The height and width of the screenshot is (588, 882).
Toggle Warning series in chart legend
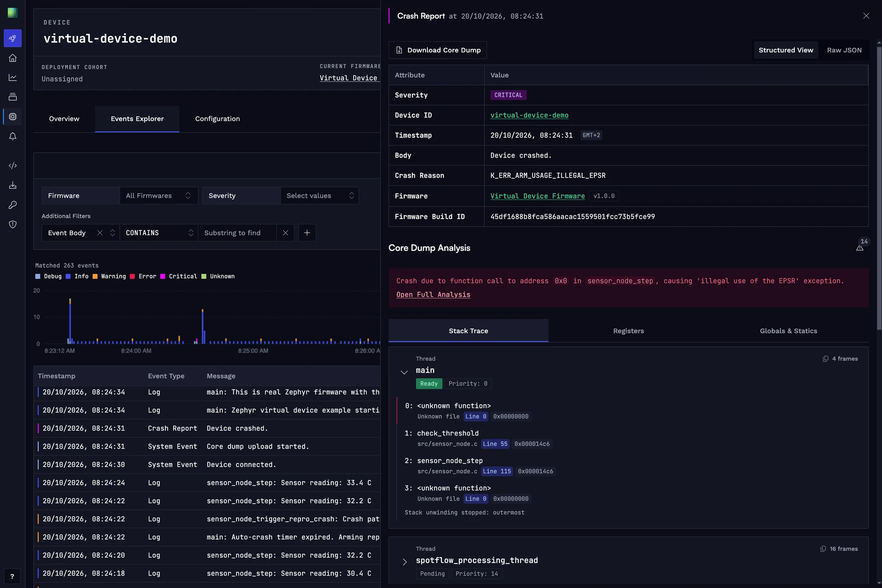click(109, 277)
